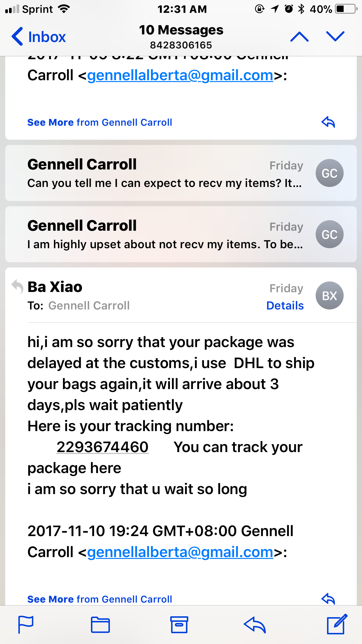Expand the lower See More from Gennell Carroll
The height and width of the screenshot is (644, 362).
coord(100,599)
